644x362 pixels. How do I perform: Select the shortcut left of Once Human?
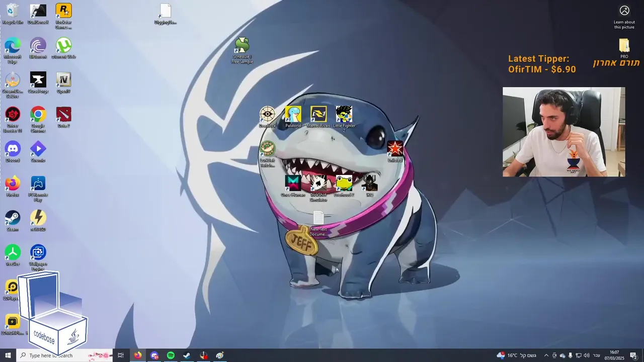point(268,154)
